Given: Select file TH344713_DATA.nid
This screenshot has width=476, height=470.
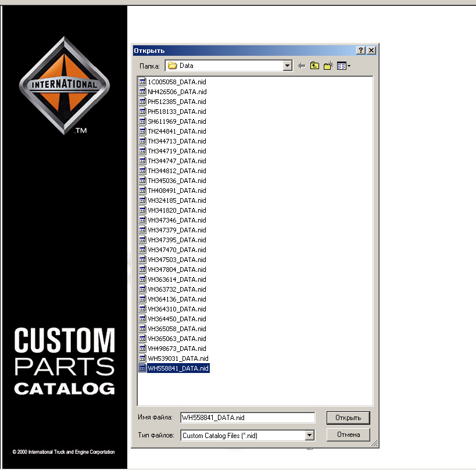Looking at the screenshot, I should coord(177,141).
